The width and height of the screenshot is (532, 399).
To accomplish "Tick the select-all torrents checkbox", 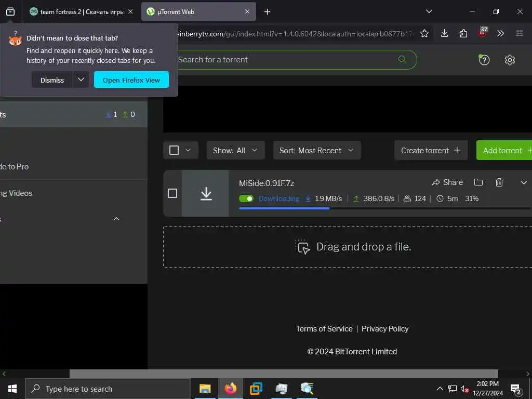I will click(174, 150).
